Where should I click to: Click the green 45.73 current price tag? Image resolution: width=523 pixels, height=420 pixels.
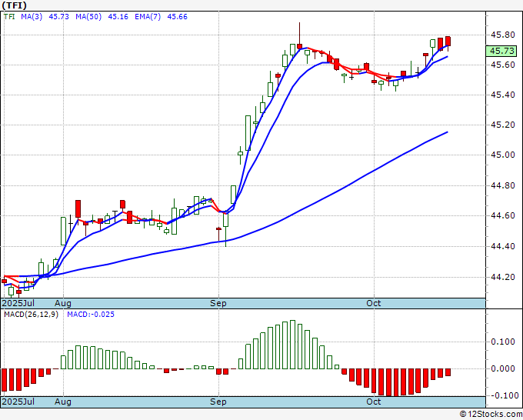click(x=501, y=51)
